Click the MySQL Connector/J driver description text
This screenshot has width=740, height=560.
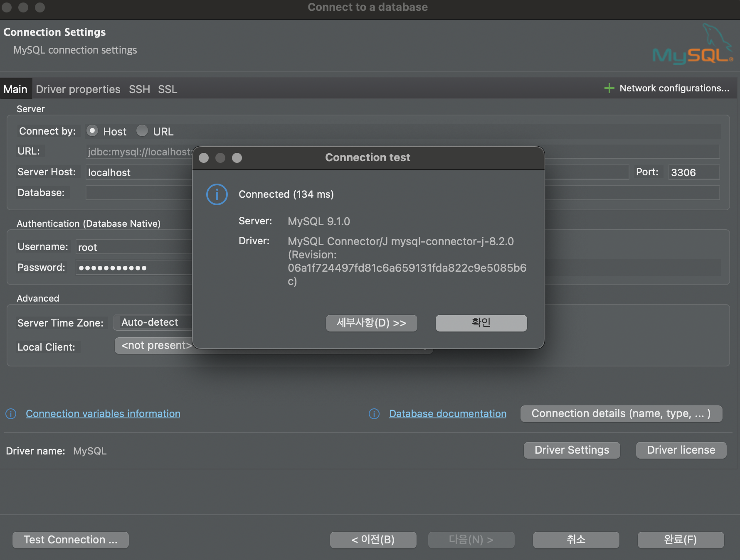coord(407,261)
